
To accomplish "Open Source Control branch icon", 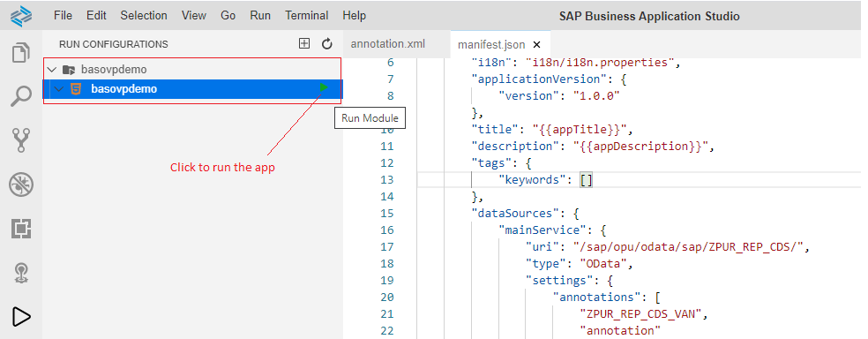I will coord(21,140).
